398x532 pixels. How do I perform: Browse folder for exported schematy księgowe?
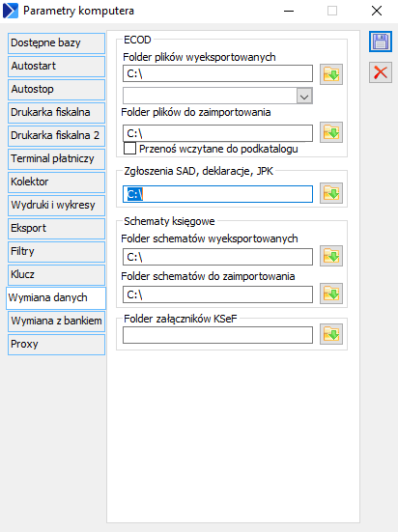click(331, 256)
